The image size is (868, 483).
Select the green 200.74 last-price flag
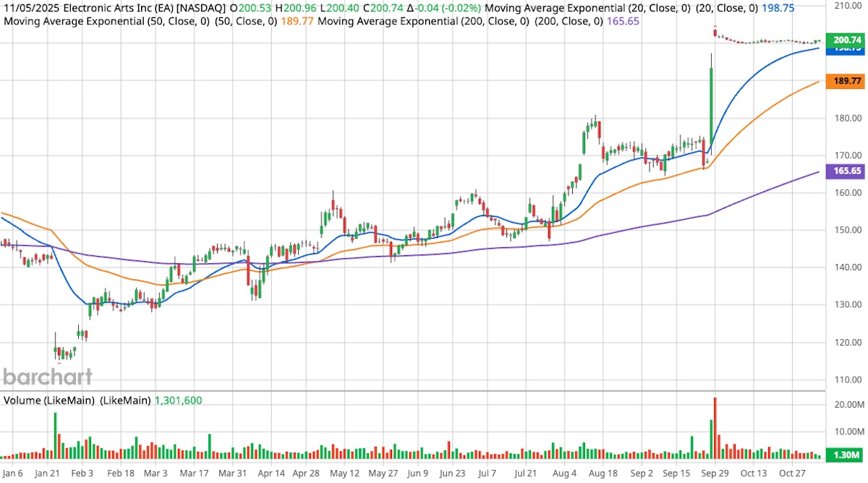(x=845, y=41)
